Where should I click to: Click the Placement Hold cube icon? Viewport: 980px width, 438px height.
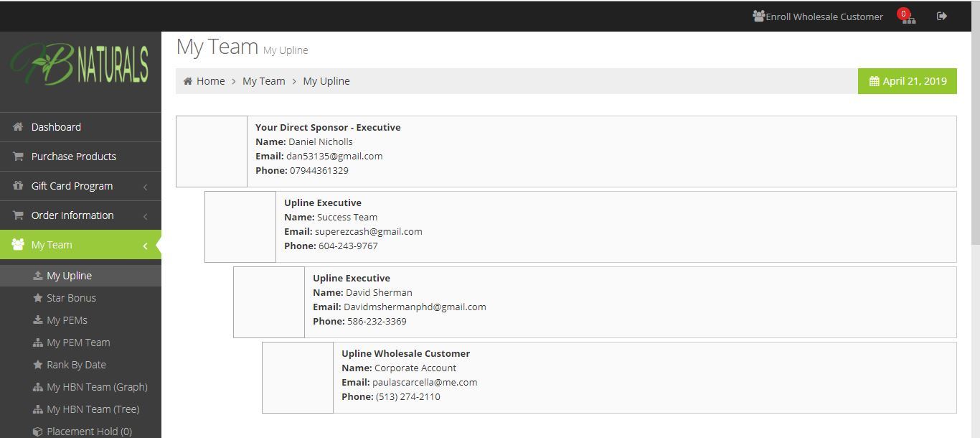coord(38,432)
